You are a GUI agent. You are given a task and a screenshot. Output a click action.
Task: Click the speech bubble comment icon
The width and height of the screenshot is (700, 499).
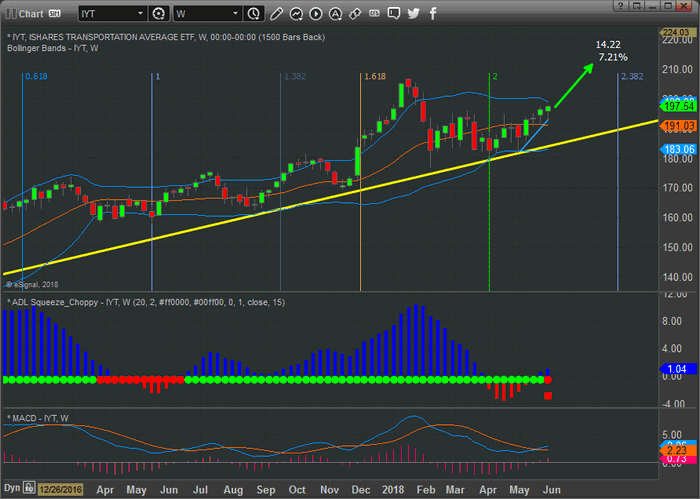(393, 14)
